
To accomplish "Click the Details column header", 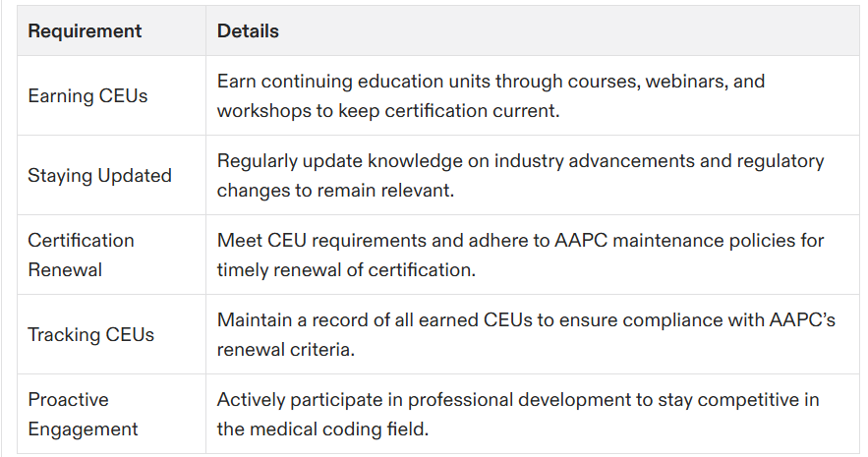I will [533, 31].
